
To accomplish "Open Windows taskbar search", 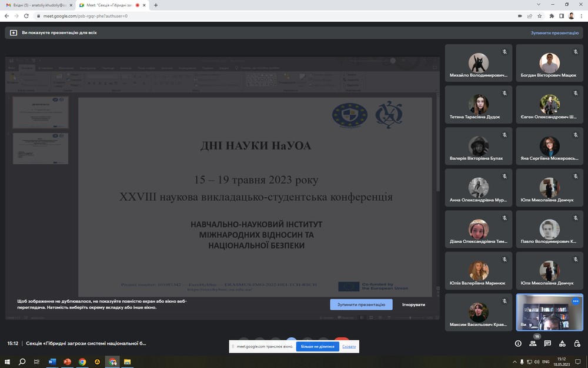I will tap(22, 362).
